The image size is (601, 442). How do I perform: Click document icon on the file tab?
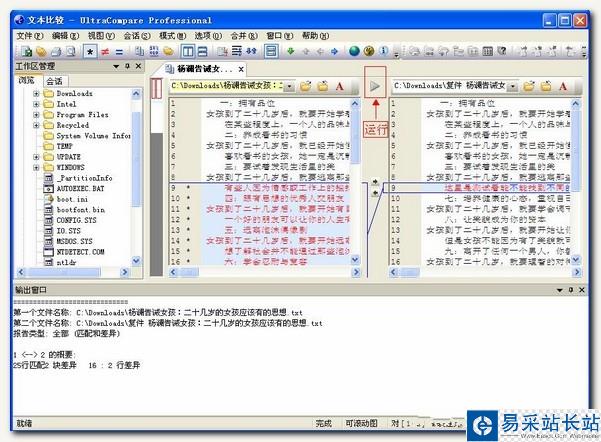(x=169, y=69)
